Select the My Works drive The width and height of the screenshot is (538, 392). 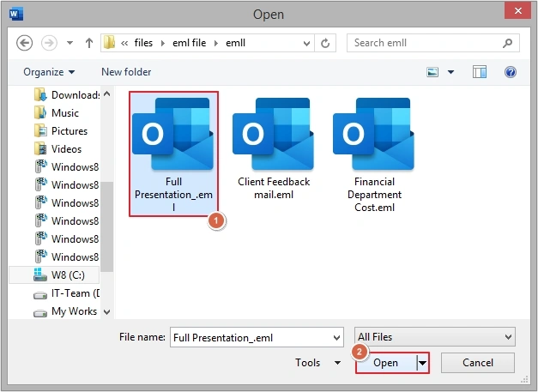[x=65, y=311]
